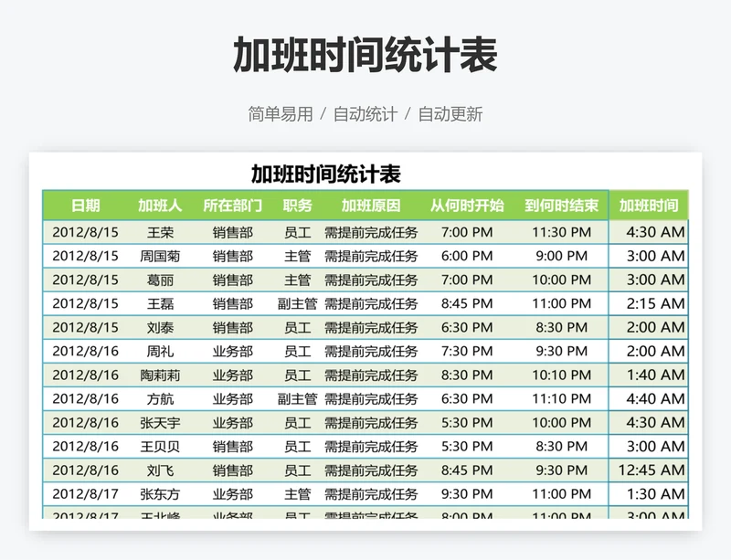Select the employee name 王磊
Image resolution: width=731 pixels, height=560 pixels.
tap(161, 303)
